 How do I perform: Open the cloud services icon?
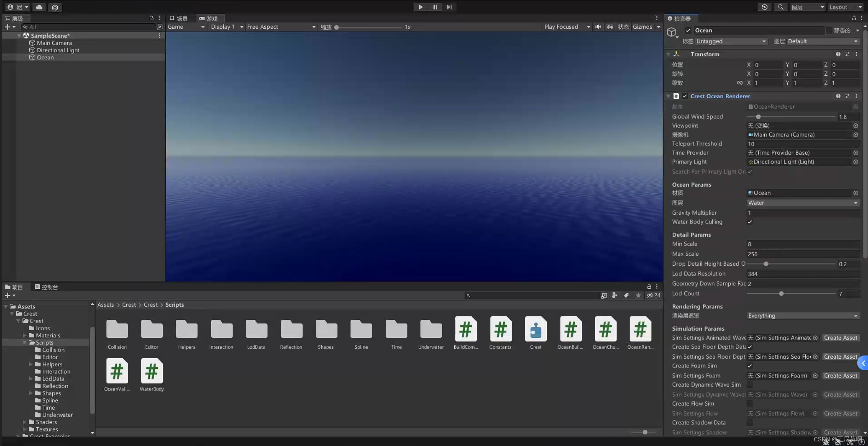(39, 7)
